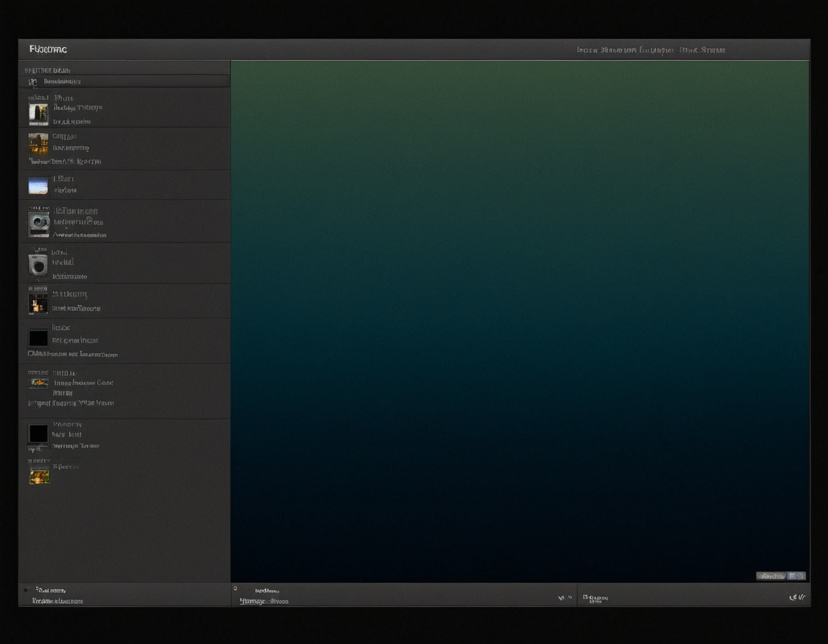Click the dark album entry labeled in the sidebar
This screenshot has width=828, height=644.
coord(39,338)
